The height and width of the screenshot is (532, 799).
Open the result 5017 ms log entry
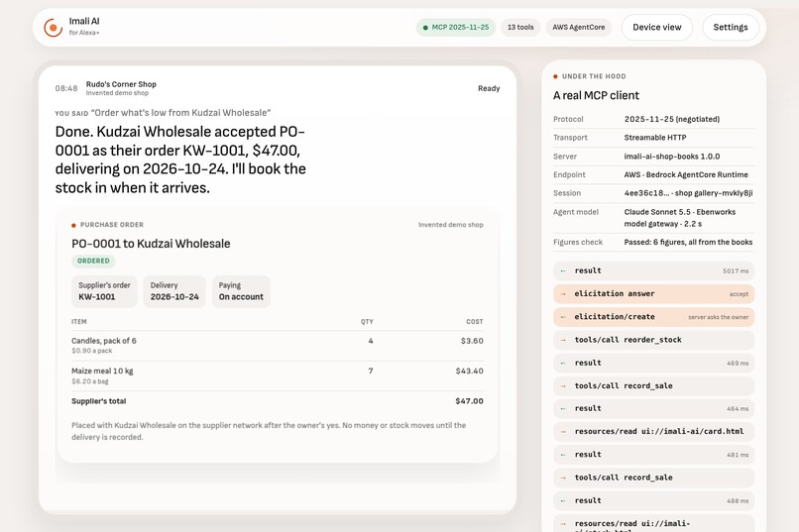[654, 270]
